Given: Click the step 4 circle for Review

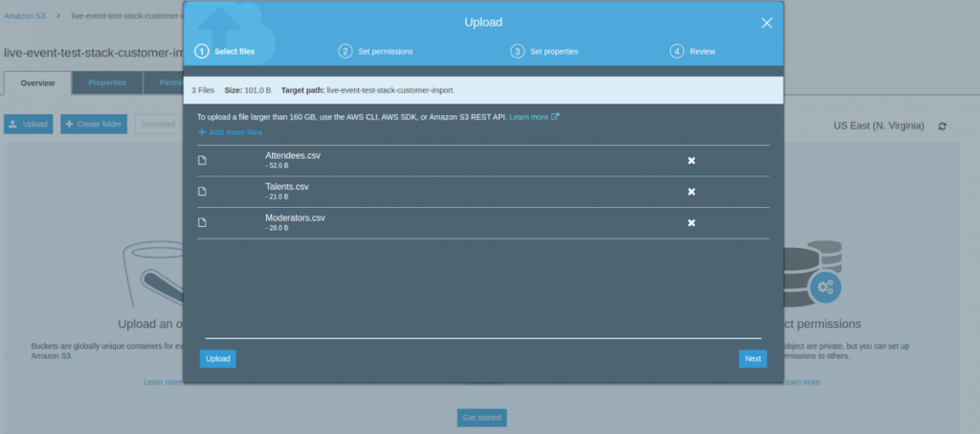Looking at the screenshot, I should [677, 52].
